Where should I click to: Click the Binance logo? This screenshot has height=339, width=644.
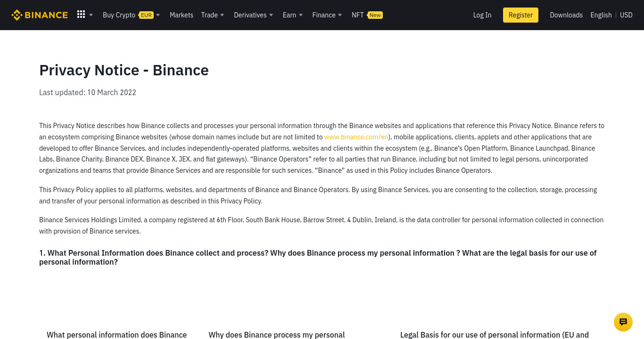click(x=40, y=15)
